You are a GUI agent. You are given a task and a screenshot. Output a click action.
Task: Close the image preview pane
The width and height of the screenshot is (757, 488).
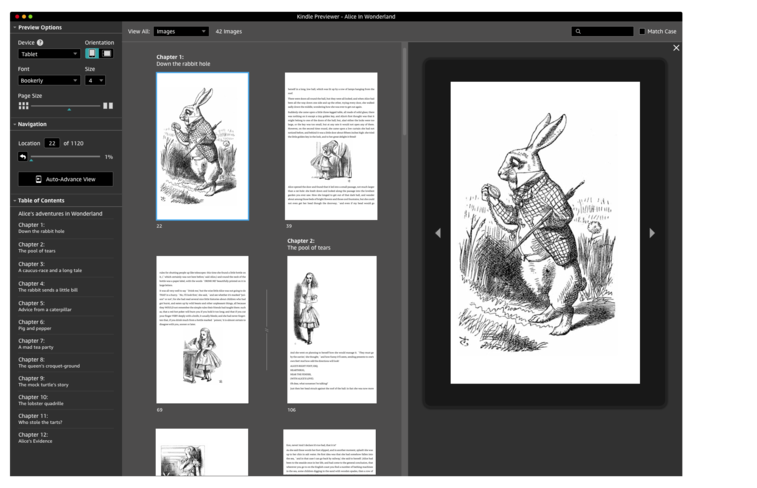[676, 48]
